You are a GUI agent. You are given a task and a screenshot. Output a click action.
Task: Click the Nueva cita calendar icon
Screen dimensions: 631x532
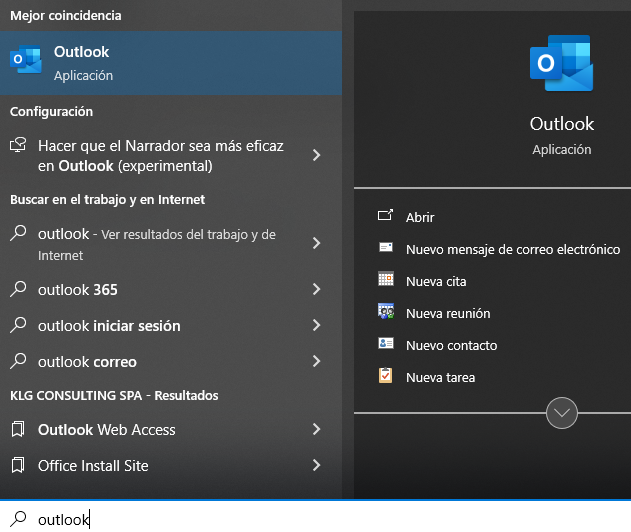[386, 278]
